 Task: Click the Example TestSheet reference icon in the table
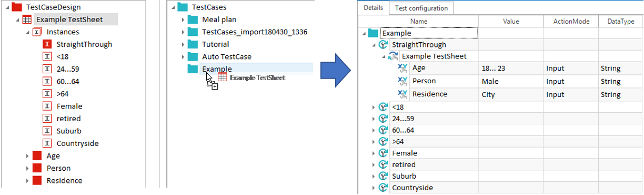[x=393, y=56]
